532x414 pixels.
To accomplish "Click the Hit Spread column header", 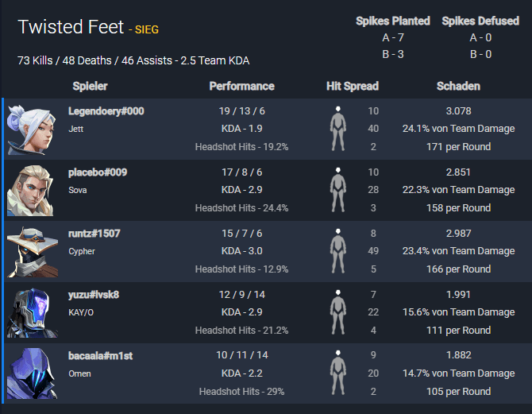I will [x=353, y=86].
